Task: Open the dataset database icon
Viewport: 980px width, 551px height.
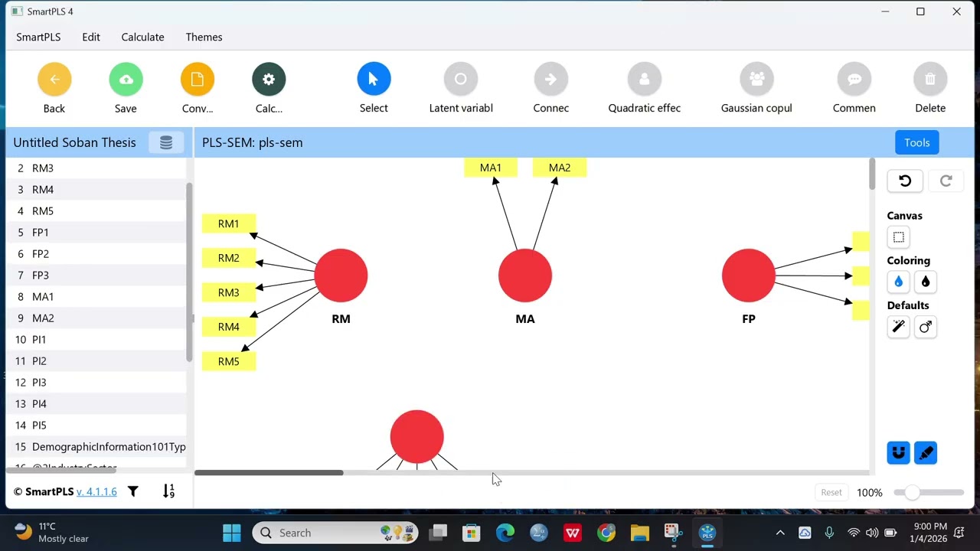Action: click(166, 142)
